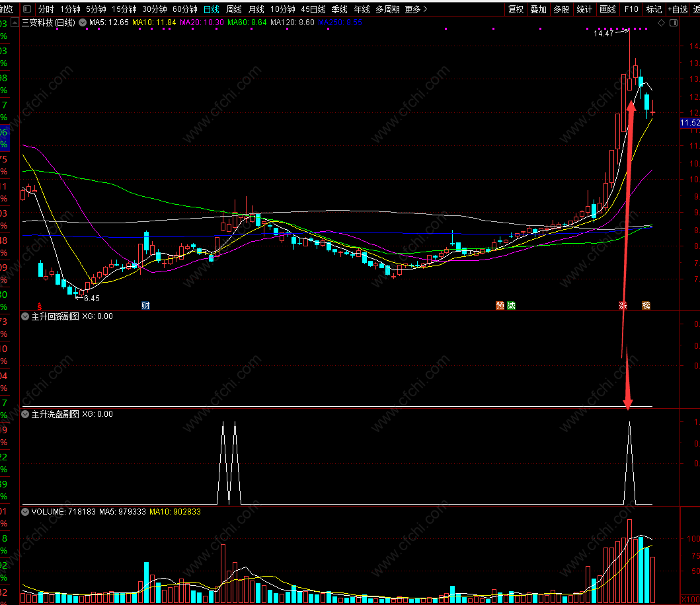700x605 pixels.
Task: Select the 月线 monthly tab
Action: point(256,9)
